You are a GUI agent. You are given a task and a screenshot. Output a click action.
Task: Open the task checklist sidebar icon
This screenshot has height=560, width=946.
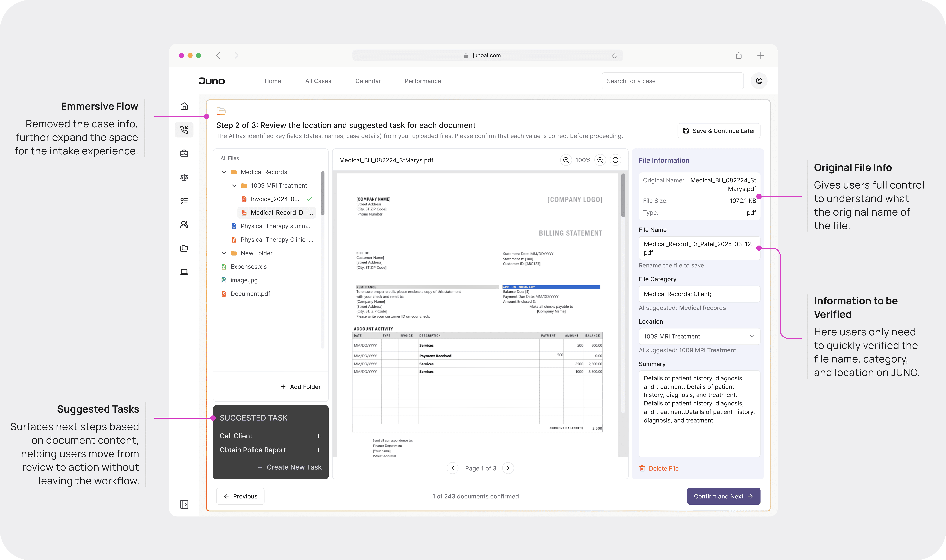(184, 201)
